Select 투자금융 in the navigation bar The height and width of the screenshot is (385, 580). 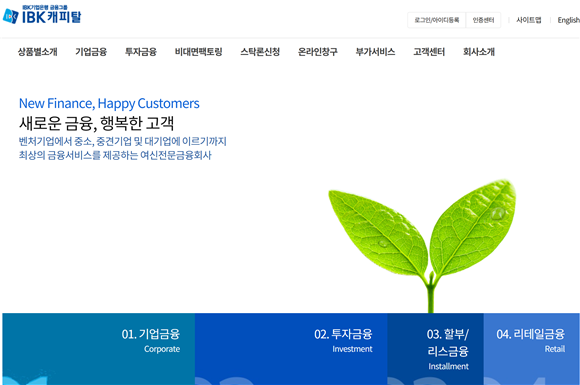(x=141, y=52)
